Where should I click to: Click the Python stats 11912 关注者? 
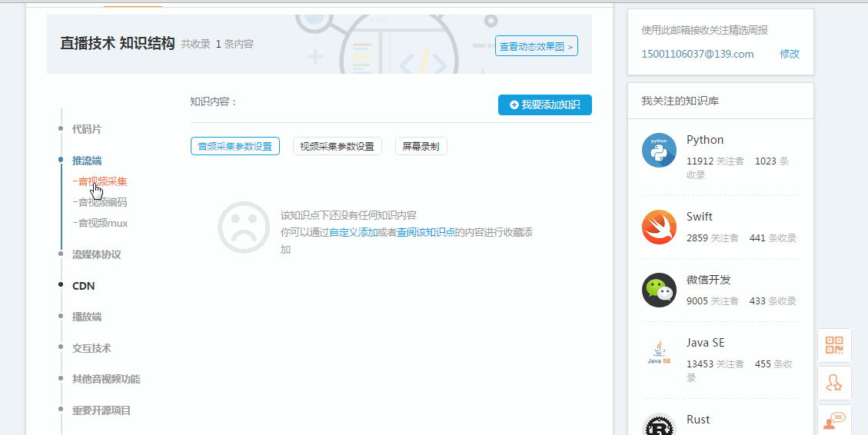[715, 161]
